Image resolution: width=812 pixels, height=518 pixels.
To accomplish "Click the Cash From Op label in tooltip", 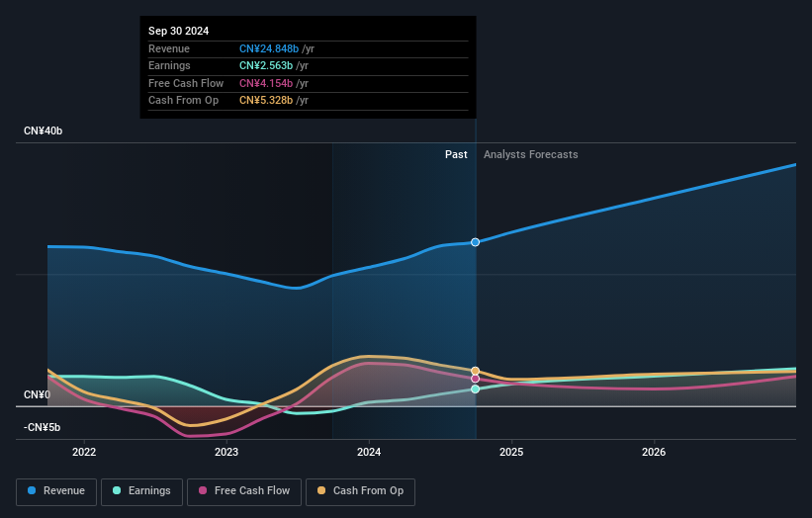I will pyautogui.click(x=183, y=101).
